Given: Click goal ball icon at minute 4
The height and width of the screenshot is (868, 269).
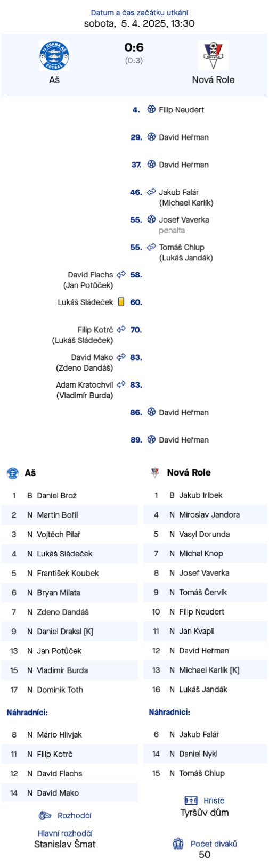Looking at the screenshot, I should coord(151,110).
